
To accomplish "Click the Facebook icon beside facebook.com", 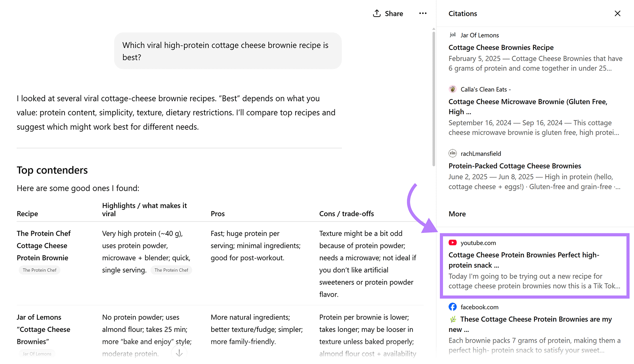I will pos(453,307).
